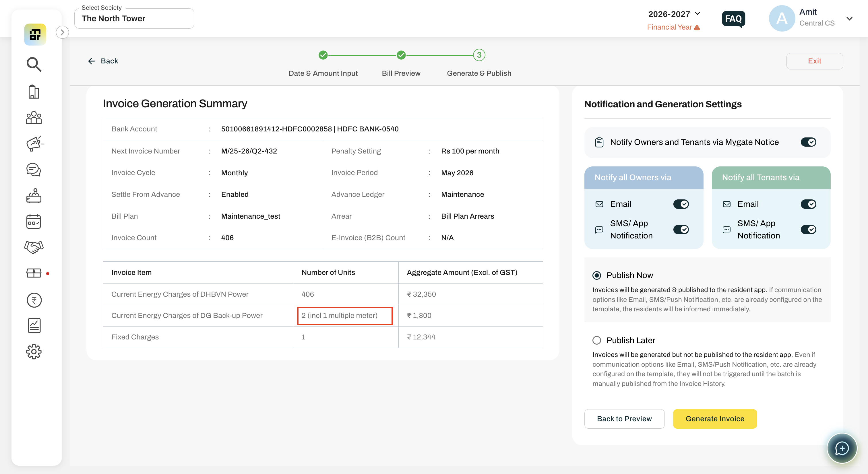Viewport: 868px width, 474px height.
Task: Click the Generate Invoice button
Action: click(715, 419)
